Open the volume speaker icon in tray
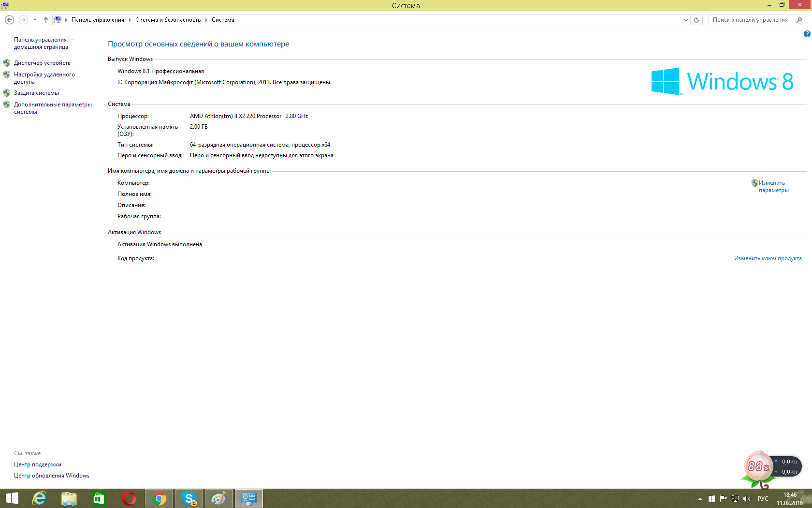 click(747, 499)
